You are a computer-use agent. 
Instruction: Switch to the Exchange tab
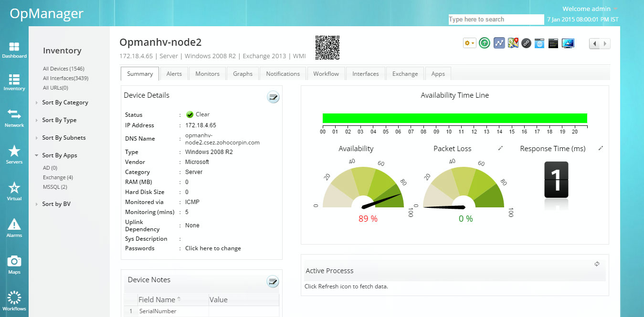(x=405, y=73)
